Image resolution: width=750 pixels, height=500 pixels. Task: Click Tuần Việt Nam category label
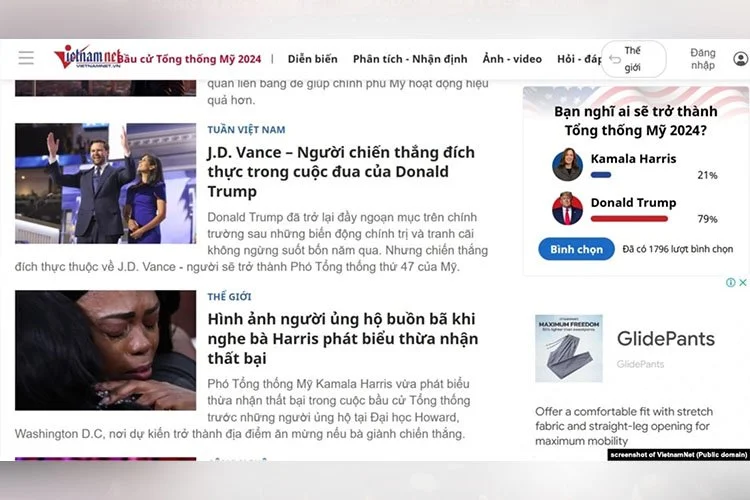point(246,130)
